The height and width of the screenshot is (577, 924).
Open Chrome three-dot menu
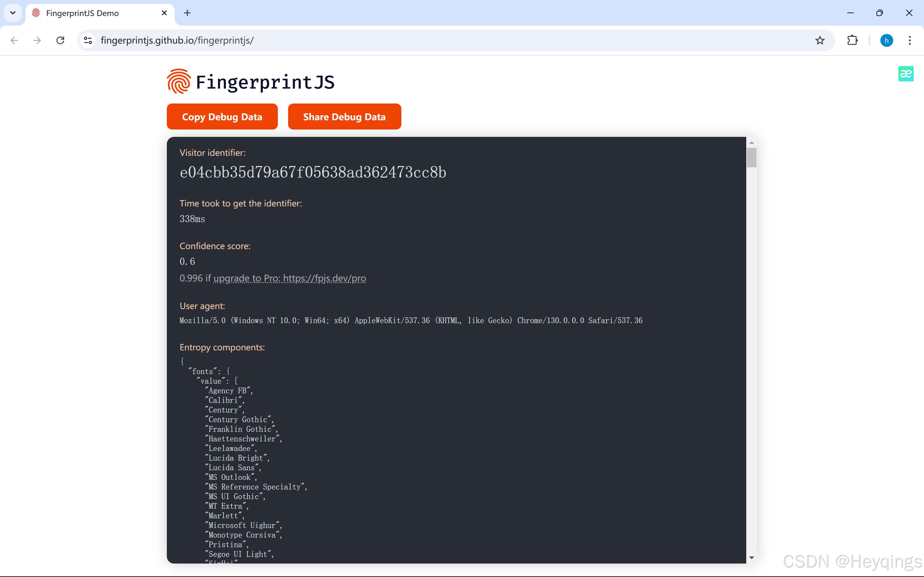click(x=910, y=40)
